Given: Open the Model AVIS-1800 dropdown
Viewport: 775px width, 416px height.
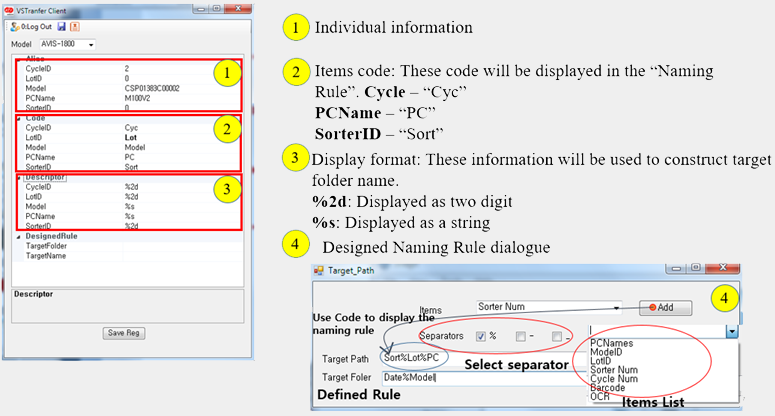Looking at the screenshot, I should 91,45.
